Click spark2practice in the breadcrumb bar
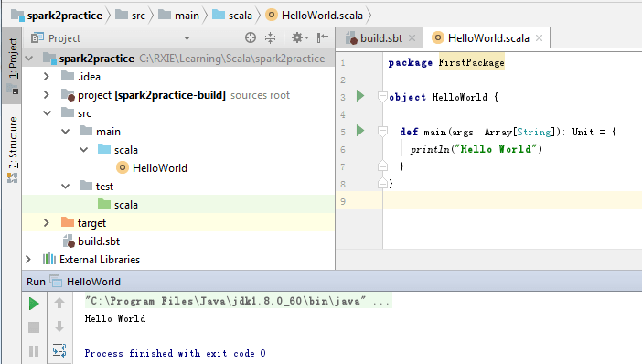642x364 pixels. point(58,16)
